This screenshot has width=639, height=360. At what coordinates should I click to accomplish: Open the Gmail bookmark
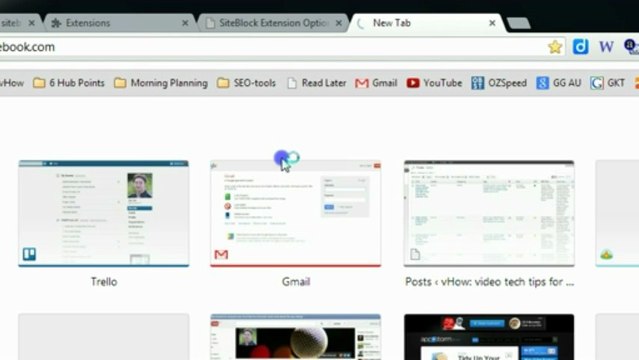[x=376, y=83]
